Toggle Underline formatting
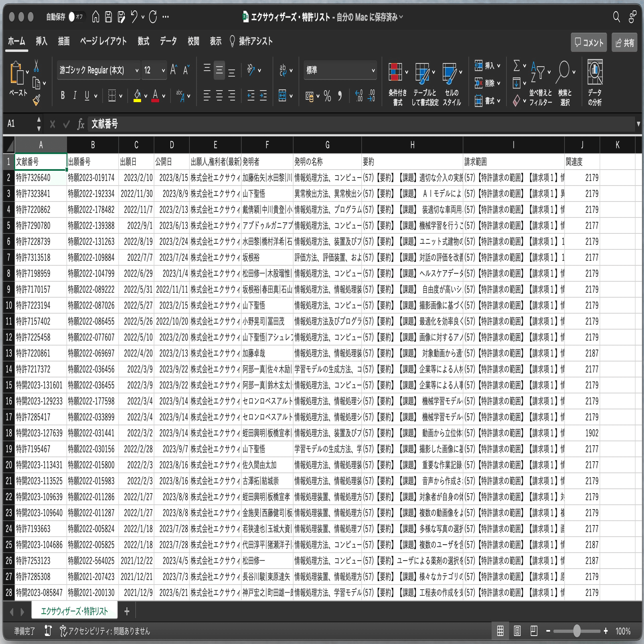 tap(87, 95)
